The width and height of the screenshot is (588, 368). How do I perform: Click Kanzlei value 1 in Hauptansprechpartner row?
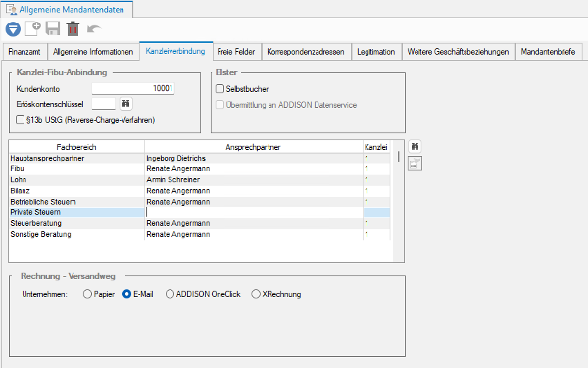pos(376,158)
